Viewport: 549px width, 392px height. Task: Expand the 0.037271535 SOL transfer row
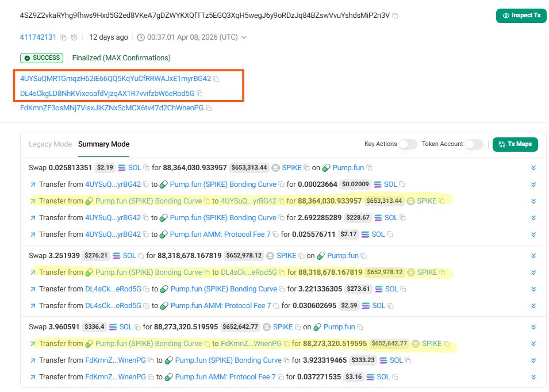pos(533,377)
